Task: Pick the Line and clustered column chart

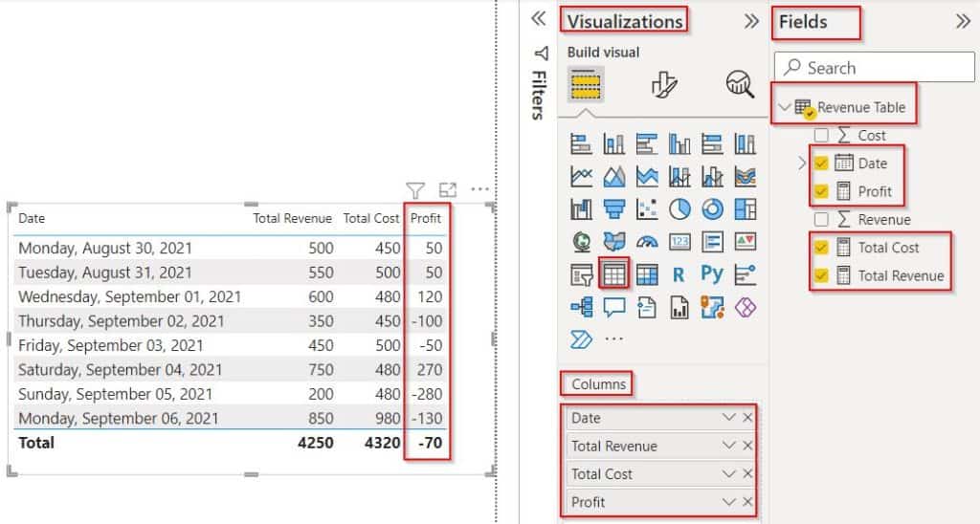Action: [x=712, y=177]
